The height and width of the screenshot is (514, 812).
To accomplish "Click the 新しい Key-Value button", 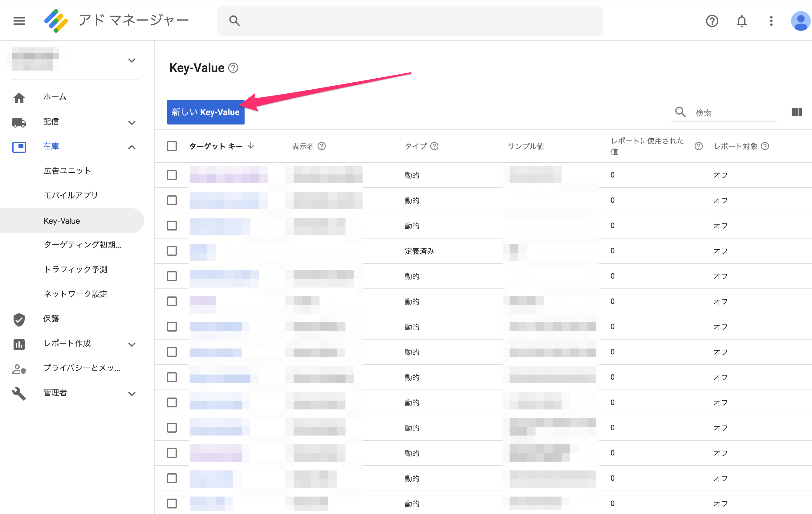I will (x=205, y=112).
